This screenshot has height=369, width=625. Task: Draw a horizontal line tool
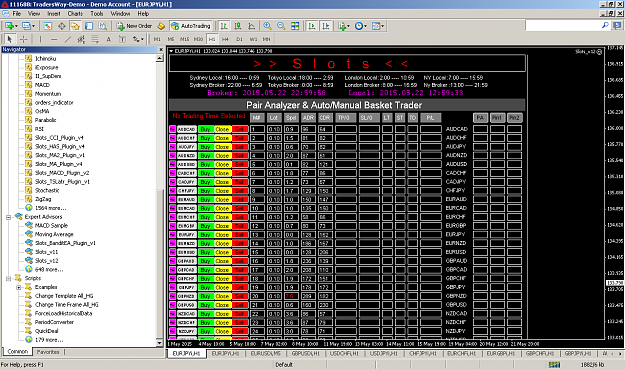click(x=54, y=39)
